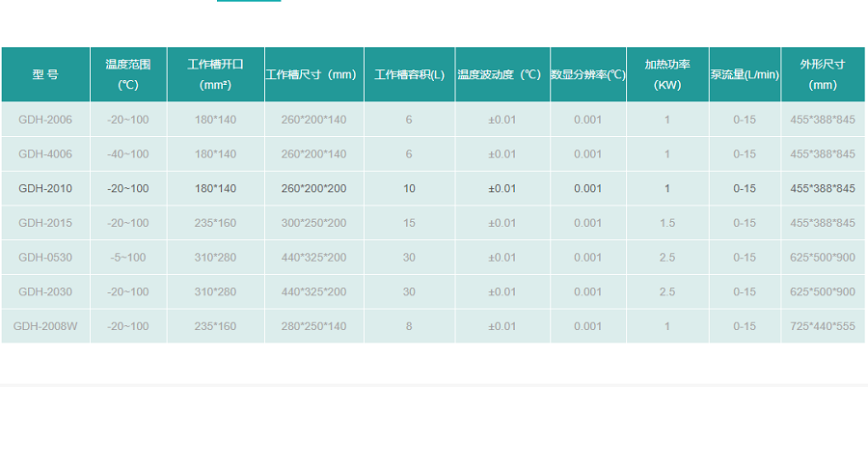Click the GDH-0530 model name

pos(45,258)
